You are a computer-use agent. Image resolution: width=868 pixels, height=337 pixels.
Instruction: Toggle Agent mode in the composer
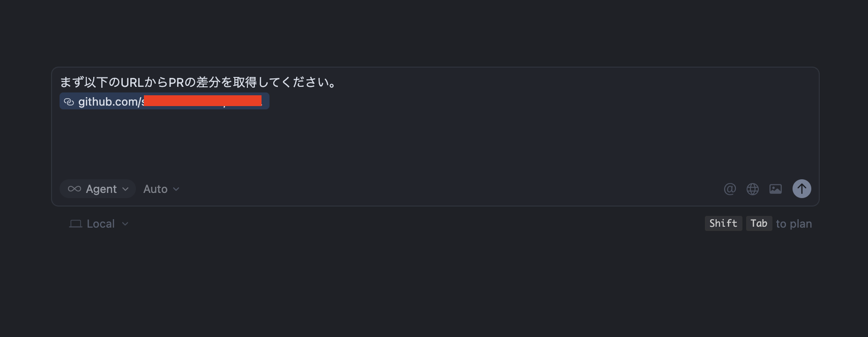(97, 189)
